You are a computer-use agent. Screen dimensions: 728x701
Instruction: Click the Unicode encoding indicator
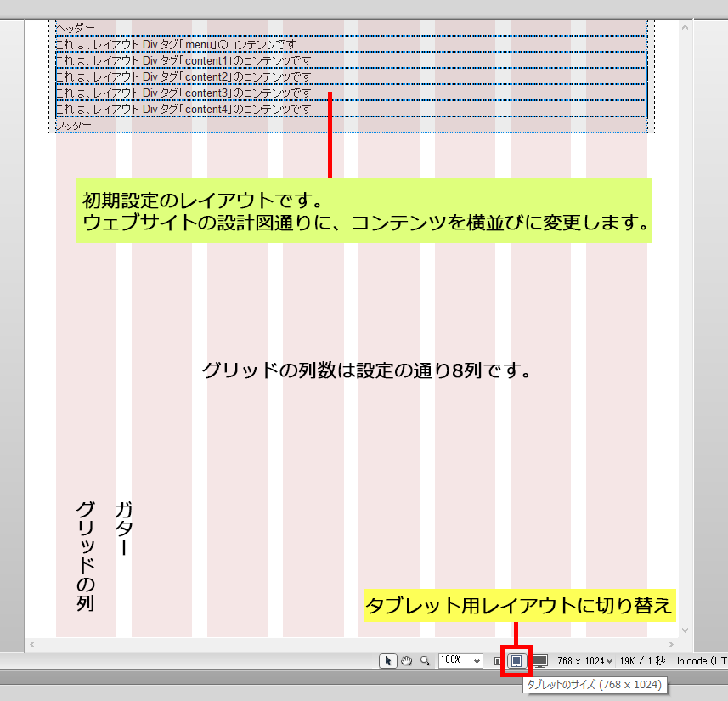[x=699, y=661]
